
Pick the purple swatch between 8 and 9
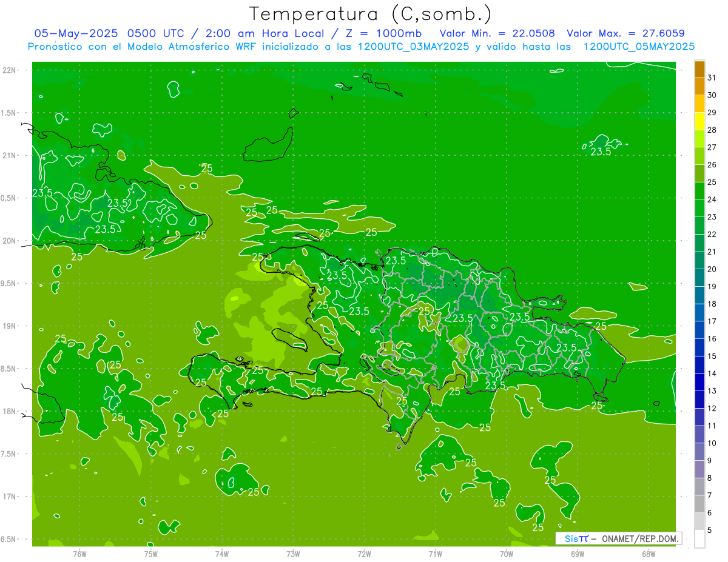click(699, 469)
